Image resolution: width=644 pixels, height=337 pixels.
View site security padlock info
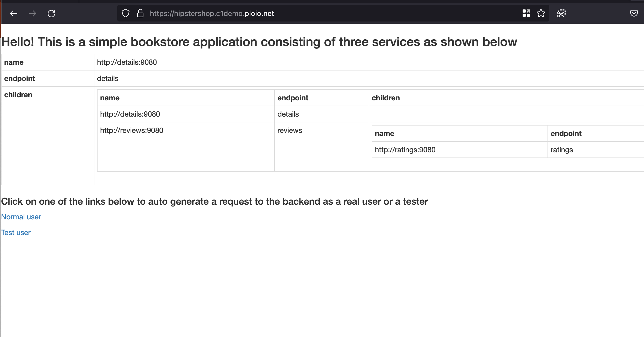(x=140, y=13)
